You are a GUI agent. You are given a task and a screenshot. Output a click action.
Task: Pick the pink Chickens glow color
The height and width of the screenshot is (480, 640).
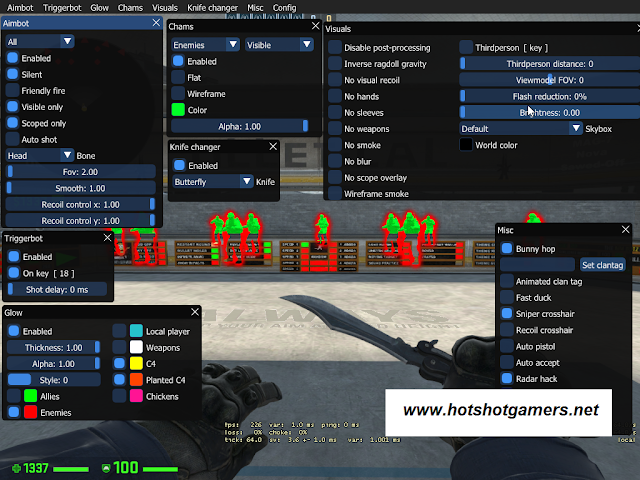(136, 396)
